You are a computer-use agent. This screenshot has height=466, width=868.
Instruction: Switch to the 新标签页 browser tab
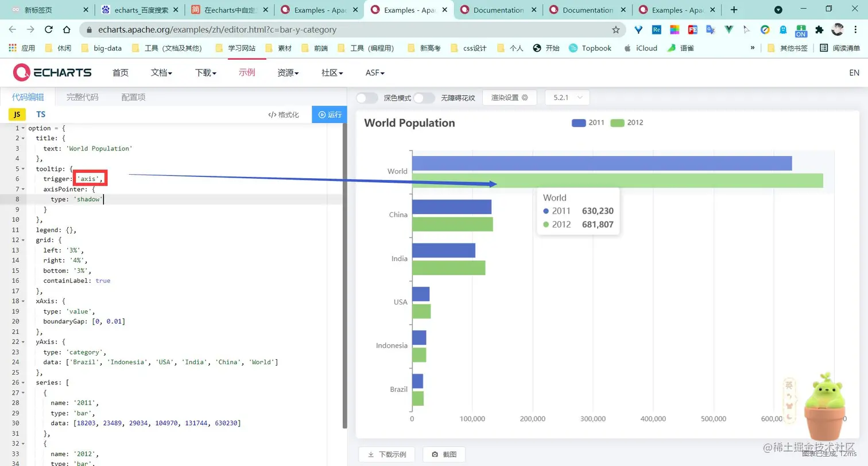pyautogui.click(x=49, y=10)
